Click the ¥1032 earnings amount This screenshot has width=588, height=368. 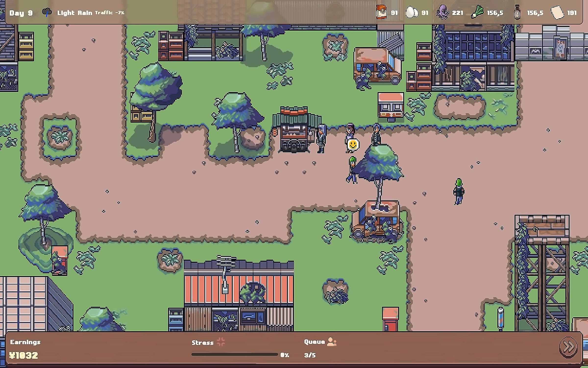coord(24,355)
